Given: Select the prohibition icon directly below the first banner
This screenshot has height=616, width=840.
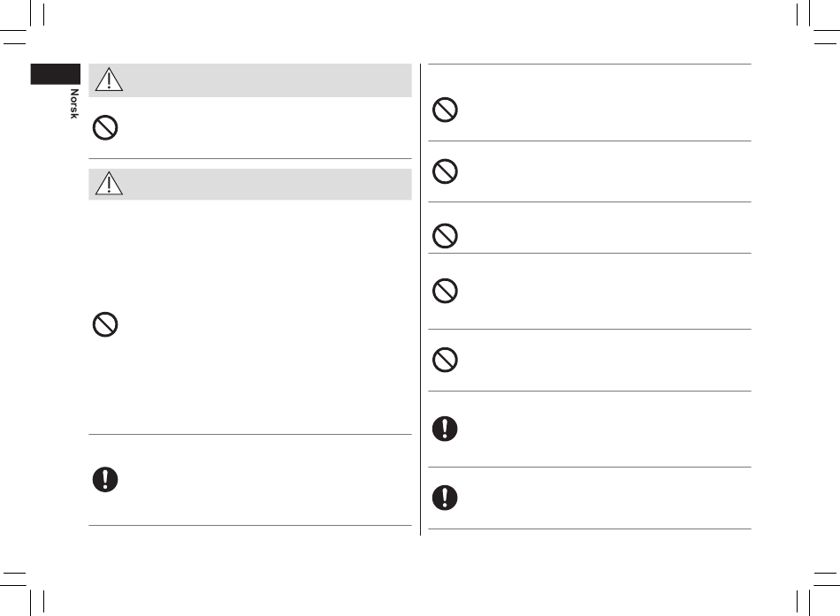Looking at the screenshot, I should (x=105, y=128).
